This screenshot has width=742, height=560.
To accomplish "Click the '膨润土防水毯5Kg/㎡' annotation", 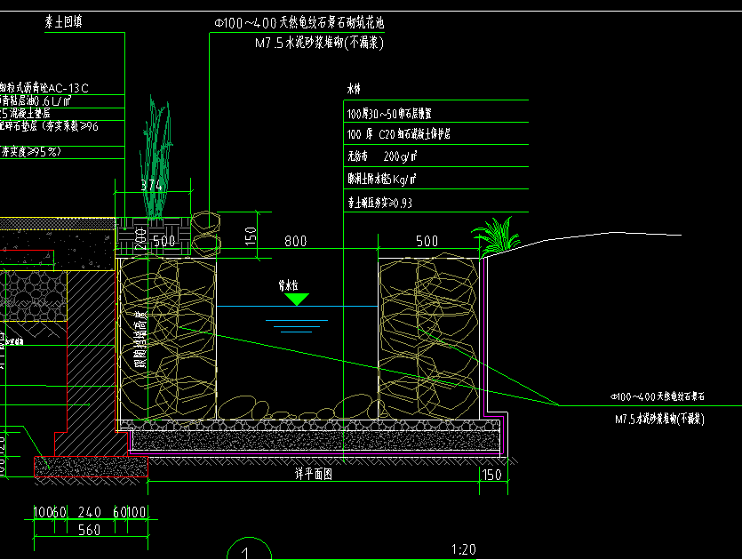I will 381,179.
